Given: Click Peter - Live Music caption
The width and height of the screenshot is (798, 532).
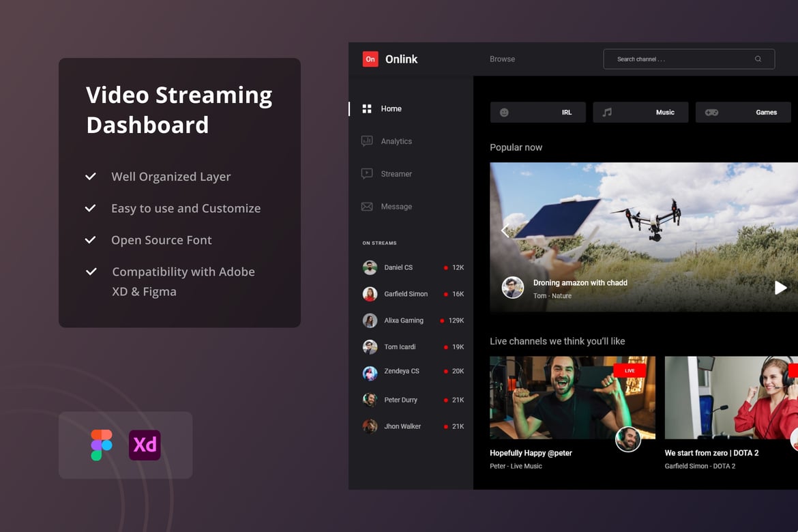Looking at the screenshot, I should (516, 466).
